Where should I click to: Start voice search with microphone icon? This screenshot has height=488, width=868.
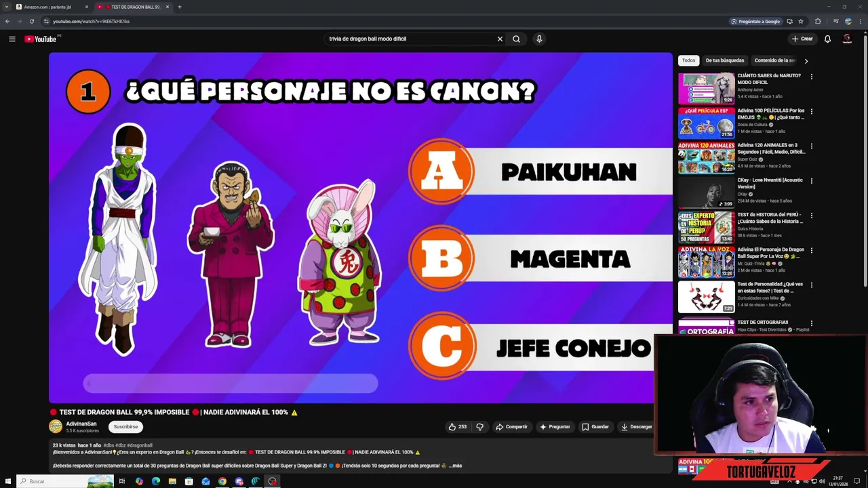click(x=539, y=39)
